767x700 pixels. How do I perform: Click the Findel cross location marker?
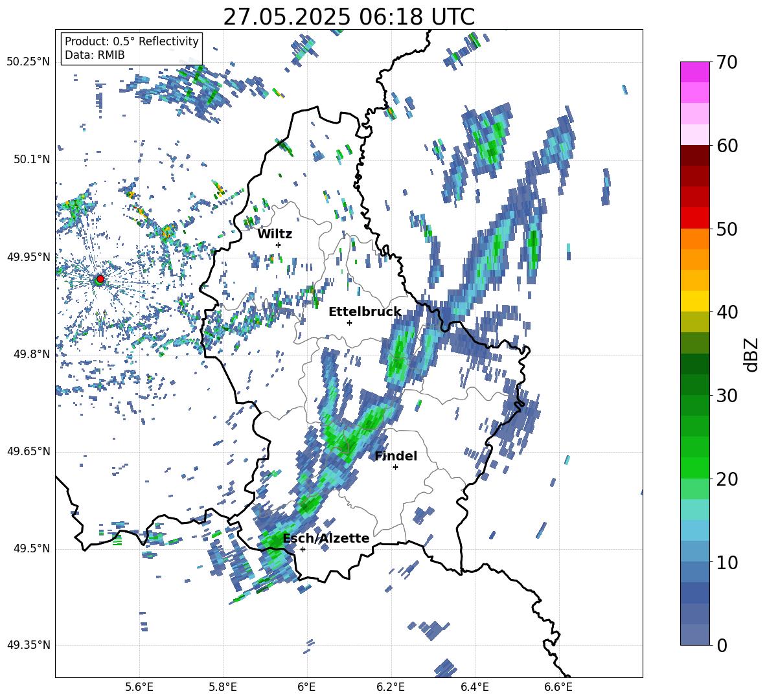pos(395,468)
